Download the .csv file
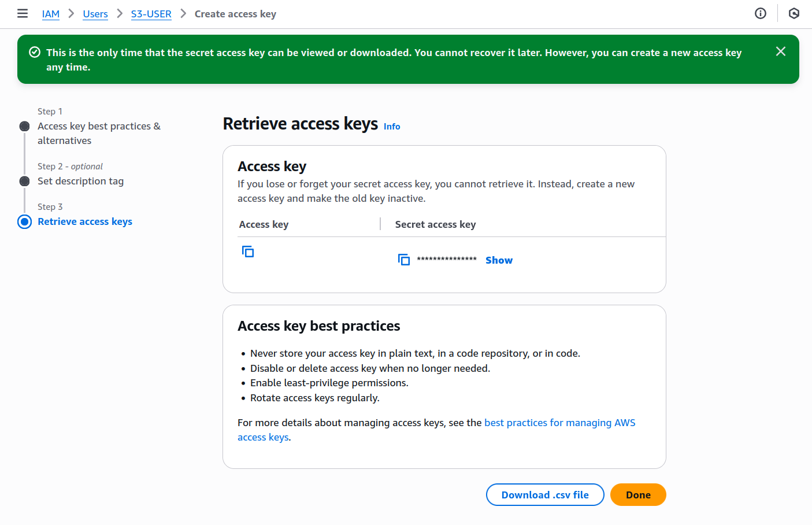 (x=545, y=495)
